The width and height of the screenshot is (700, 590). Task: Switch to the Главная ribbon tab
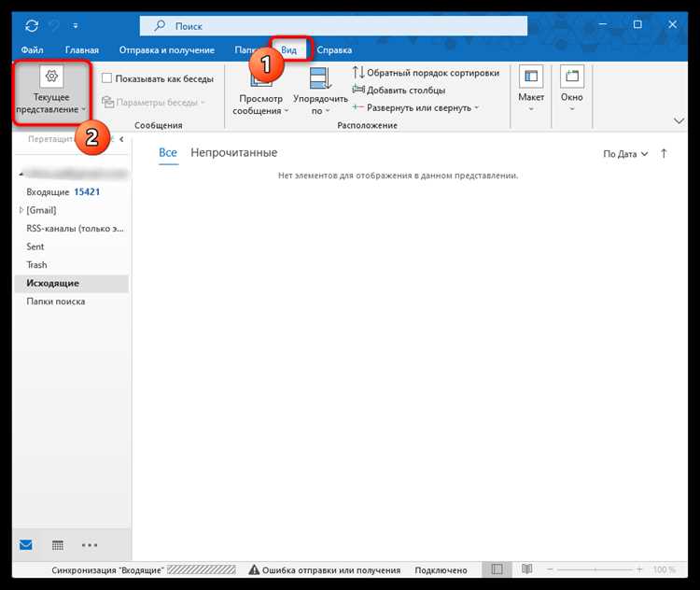pos(82,50)
